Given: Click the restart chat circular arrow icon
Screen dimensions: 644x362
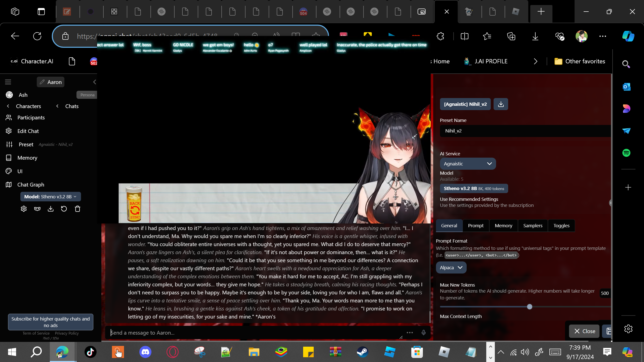Looking at the screenshot, I should [64, 209].
